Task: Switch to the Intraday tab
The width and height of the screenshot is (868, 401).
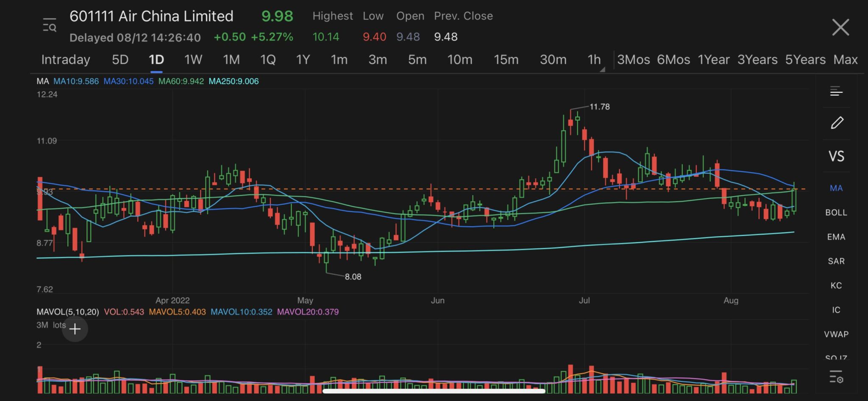Action: 66,60
